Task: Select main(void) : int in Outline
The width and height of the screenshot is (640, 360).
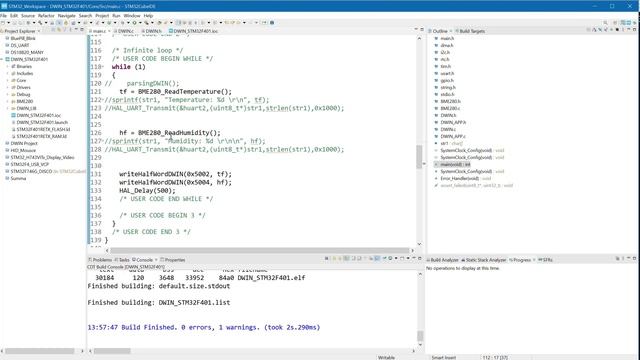Action: (455, 164)
